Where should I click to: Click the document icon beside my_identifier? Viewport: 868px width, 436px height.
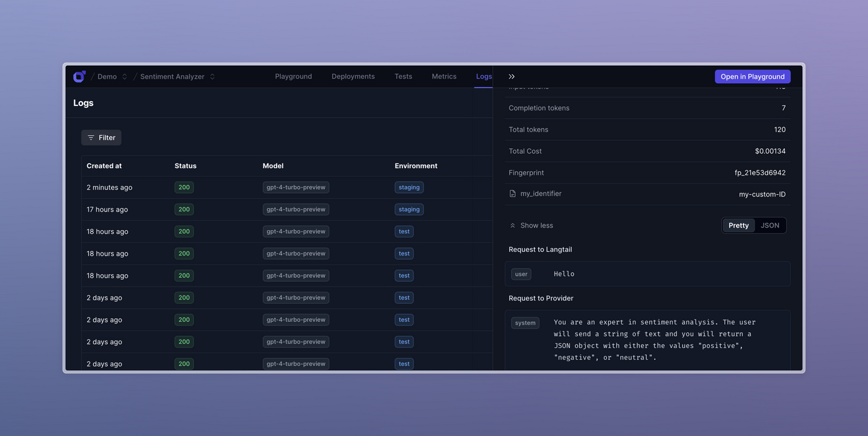pyautogui.click(x=511, y=193)
